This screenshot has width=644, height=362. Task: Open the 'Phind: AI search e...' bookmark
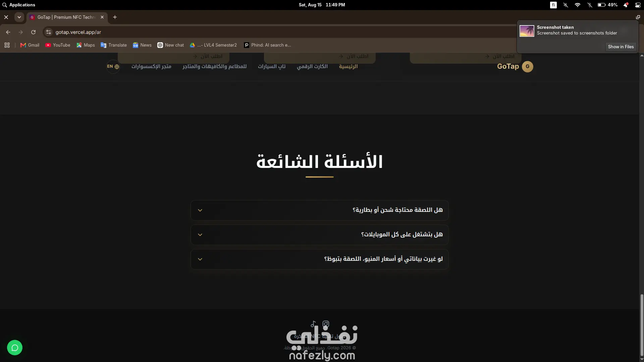tap(268, 45)
